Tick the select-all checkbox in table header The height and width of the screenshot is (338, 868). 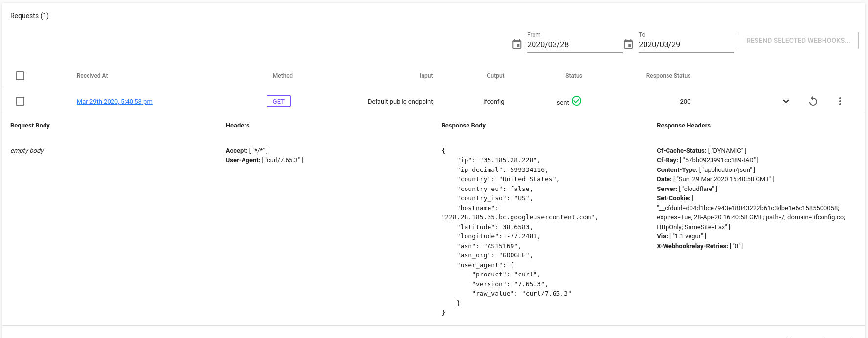[20, 76]
